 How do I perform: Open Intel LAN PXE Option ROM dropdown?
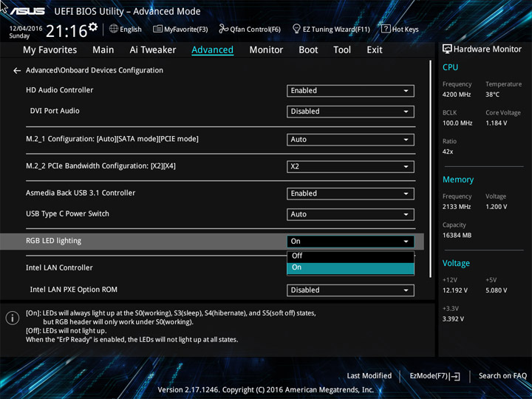pos(350,290)
